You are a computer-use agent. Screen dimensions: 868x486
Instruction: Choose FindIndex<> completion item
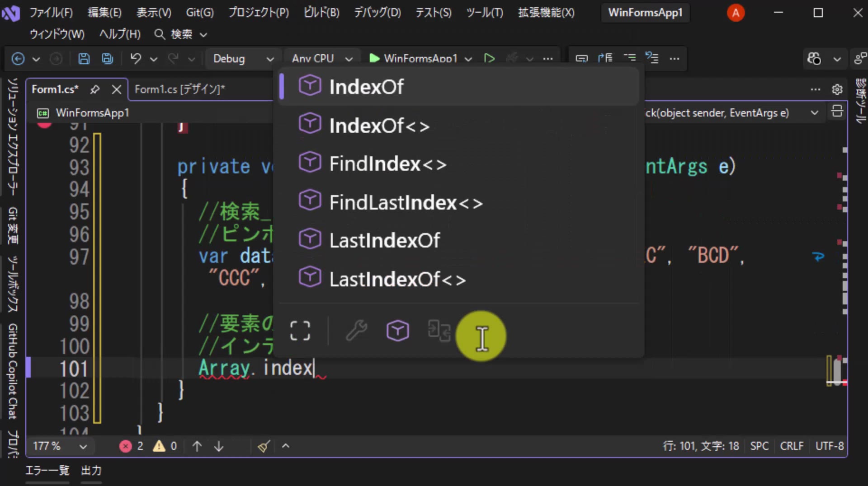(x=458, y=164)
